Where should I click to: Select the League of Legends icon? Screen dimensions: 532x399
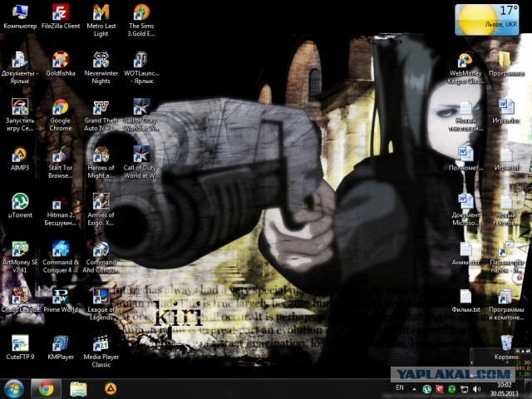point(101,296)
